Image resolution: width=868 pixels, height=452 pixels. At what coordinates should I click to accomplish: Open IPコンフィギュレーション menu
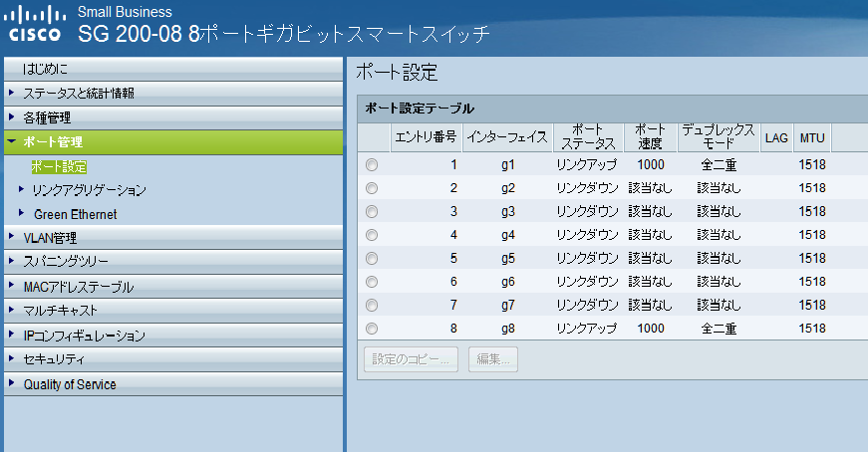click(173, 335)
